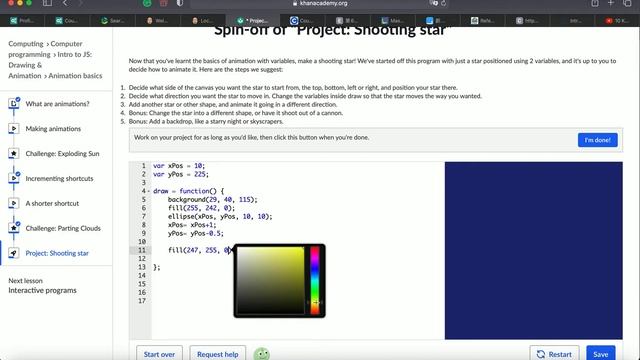Screen dimensions: 640x360
Task: Reload the page with the refresh icon
Action: (x=444, y=3)
